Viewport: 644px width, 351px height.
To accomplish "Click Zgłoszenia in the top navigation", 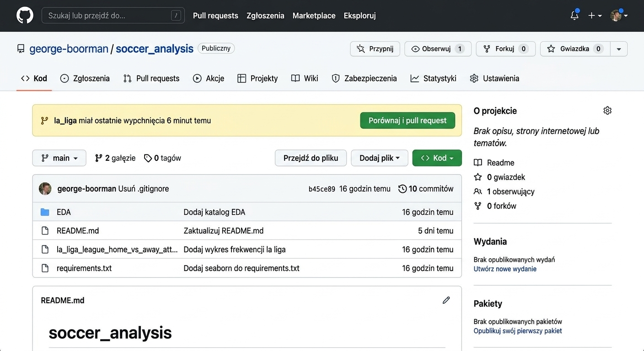I will [x=265, y=16].
